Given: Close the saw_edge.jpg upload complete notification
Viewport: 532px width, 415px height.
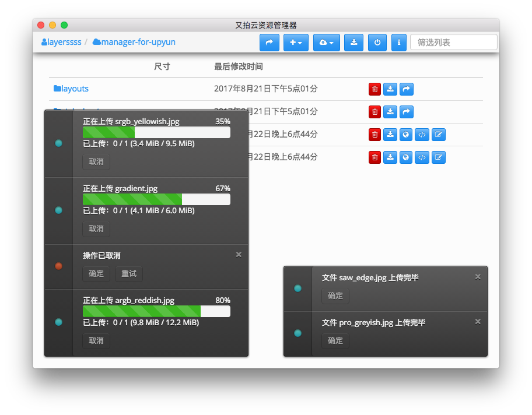Looking at the screenshot, I should (x=478, y=277).
